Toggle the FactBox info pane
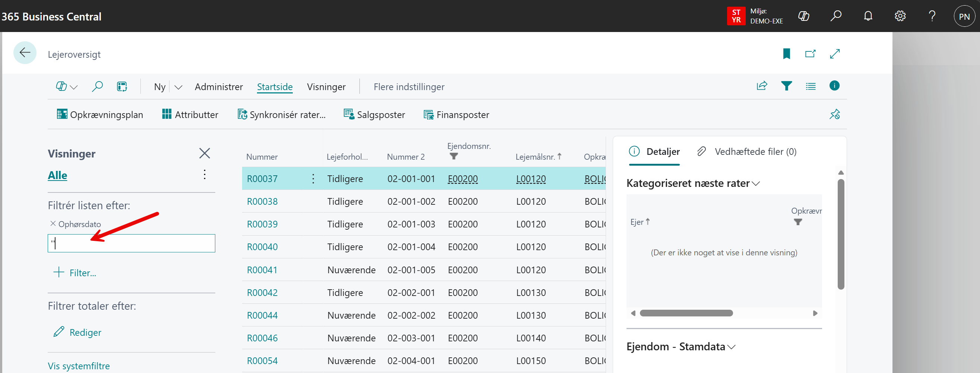 (x=834, y=86)
